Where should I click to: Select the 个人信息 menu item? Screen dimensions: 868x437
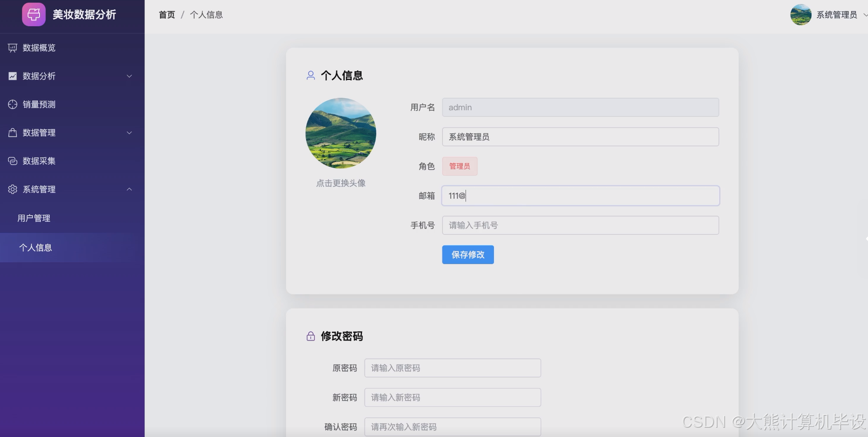coord(36,247)
